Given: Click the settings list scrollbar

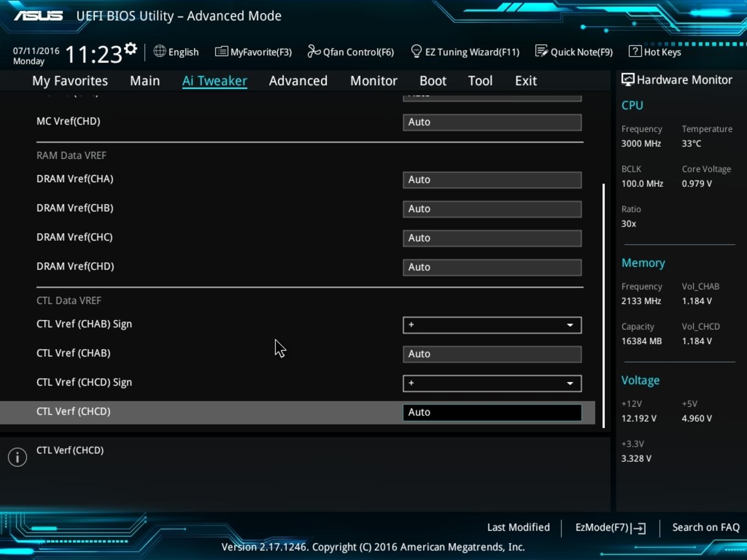Looking at the screenshot, I should [604, 305].
